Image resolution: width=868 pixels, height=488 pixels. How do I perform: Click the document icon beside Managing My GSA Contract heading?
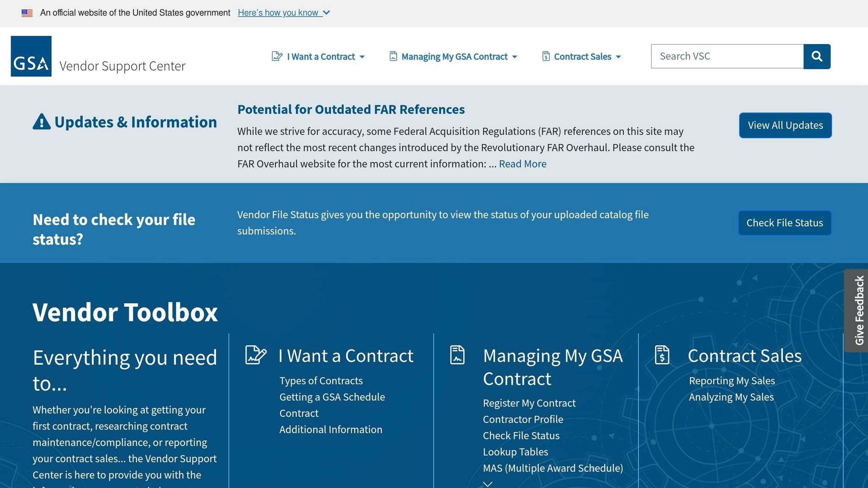click(x=457, y=355)
